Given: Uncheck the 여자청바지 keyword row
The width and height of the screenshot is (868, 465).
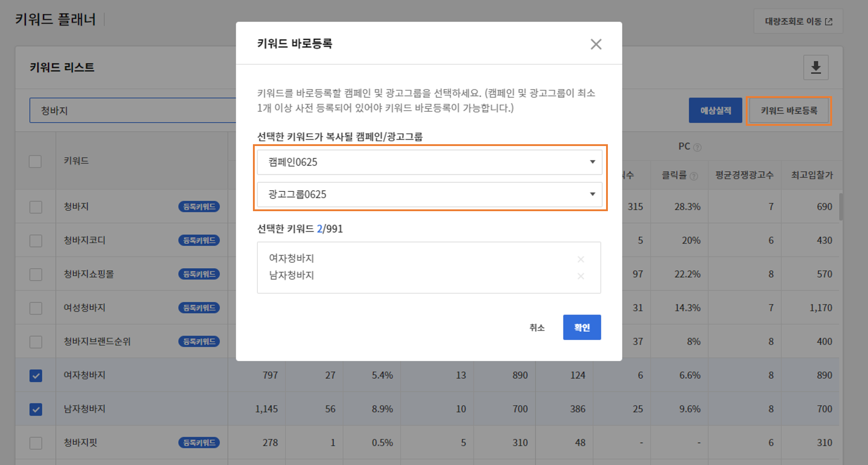Looking at the screenshot, I should (x=35, y=376).
